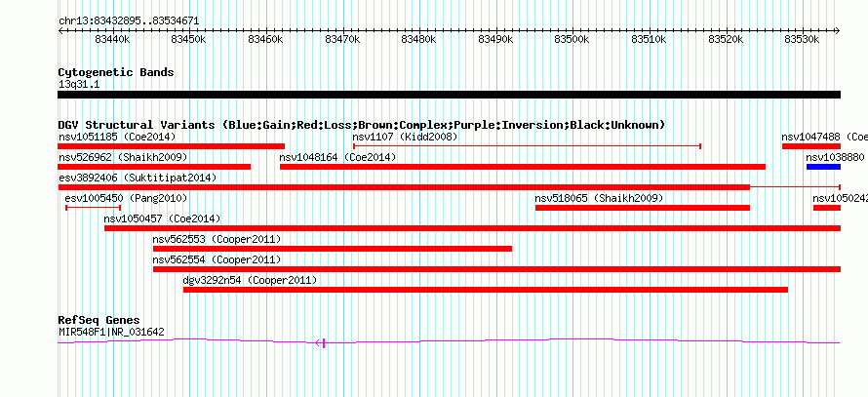Screen dimensions: 868x397
Task: Click the ruler's right end arrow
Action: (838, 31)
